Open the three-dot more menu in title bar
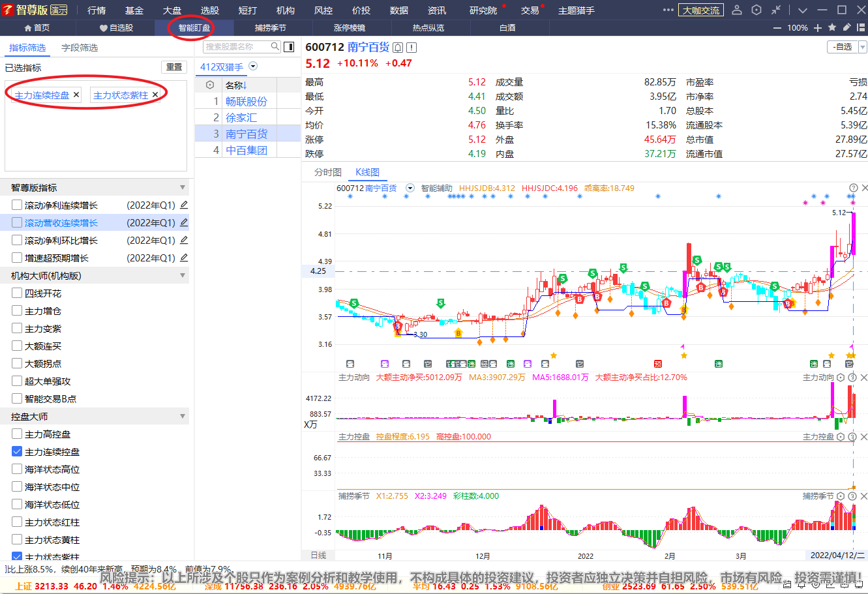This screenshot has height=594, width=868. coord(668,10)
